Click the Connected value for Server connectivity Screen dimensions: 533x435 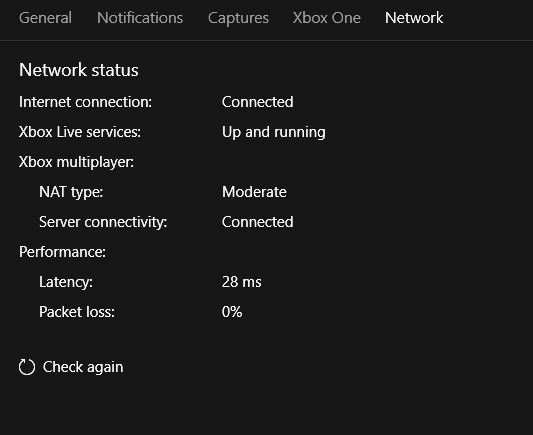[257, 222]
